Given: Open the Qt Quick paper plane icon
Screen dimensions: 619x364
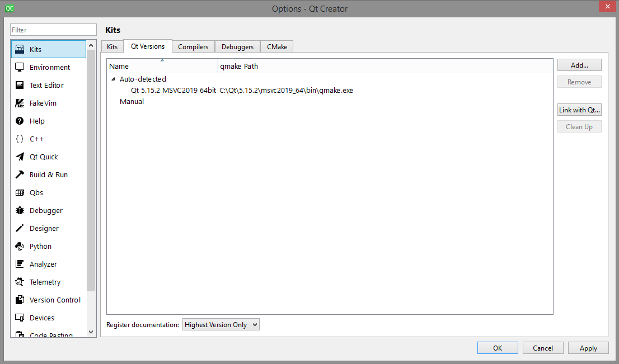Looking at the screenshot, I should tap(20, 157).
